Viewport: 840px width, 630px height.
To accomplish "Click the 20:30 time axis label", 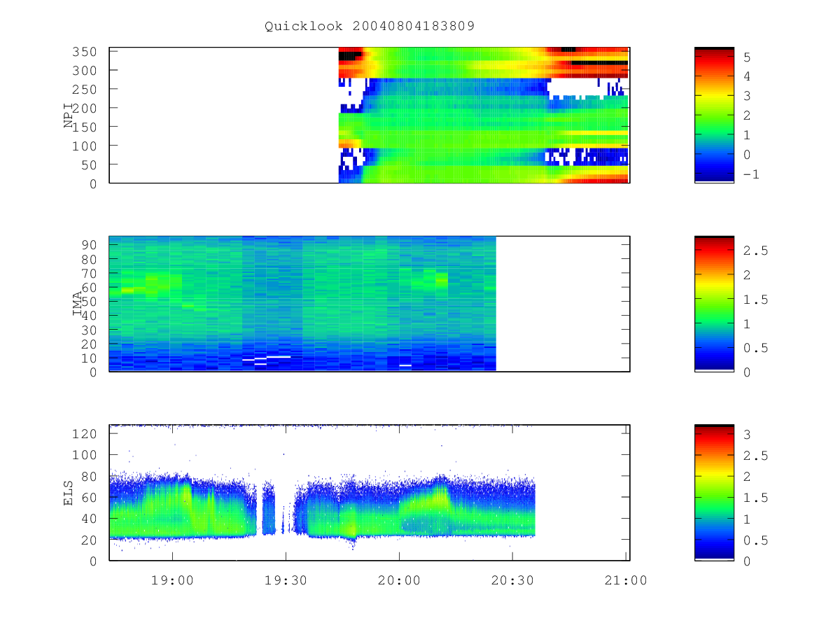I will point(512,580).
